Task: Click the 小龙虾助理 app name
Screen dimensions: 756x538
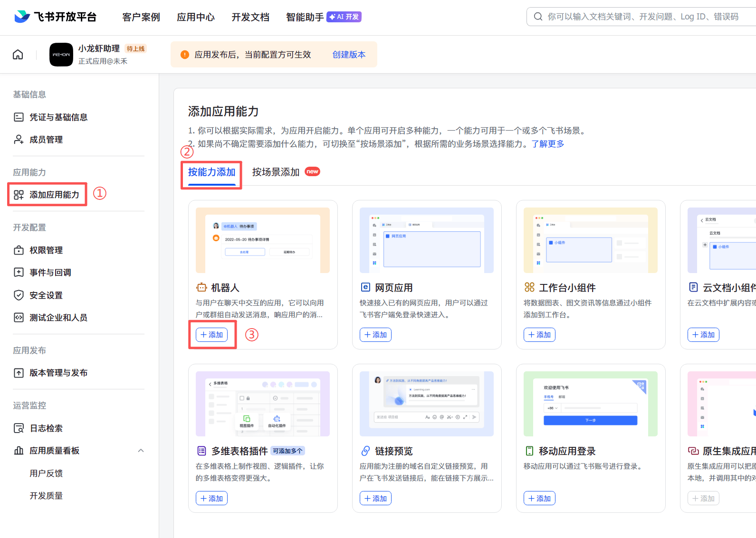Action: coord(99,48)
